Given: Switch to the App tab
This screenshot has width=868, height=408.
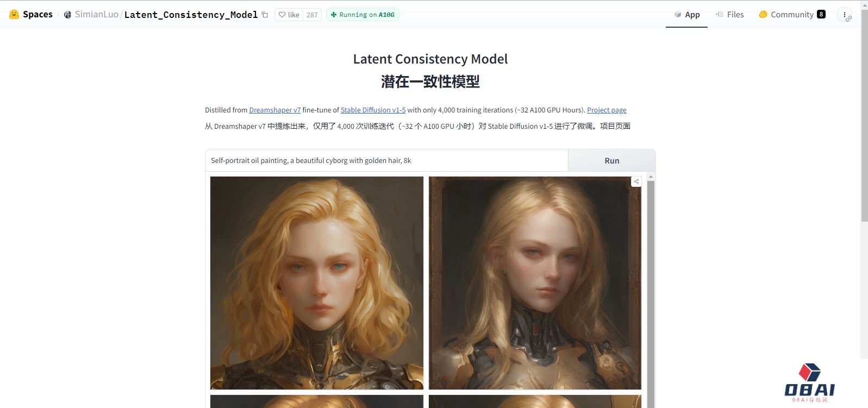Looking at the screenshot, I should (686, 15).
